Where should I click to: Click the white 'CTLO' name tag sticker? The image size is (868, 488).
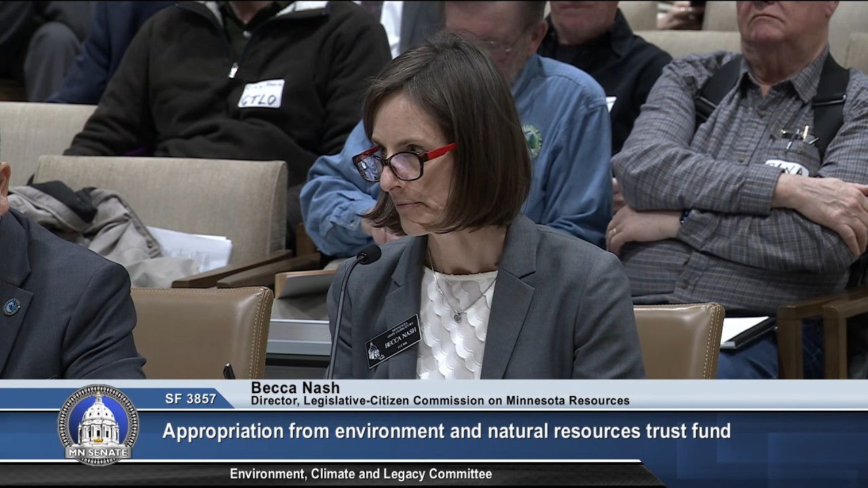pyautogui.click(x=261, y=94)
